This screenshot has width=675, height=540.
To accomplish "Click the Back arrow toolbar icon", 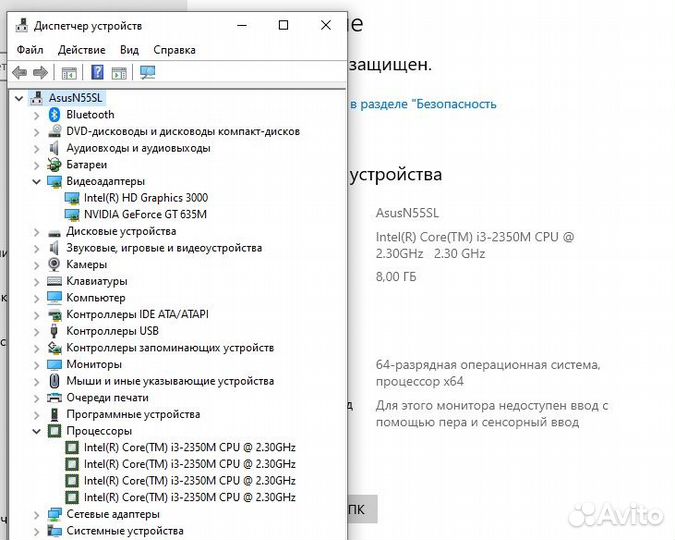I will 20,72.
